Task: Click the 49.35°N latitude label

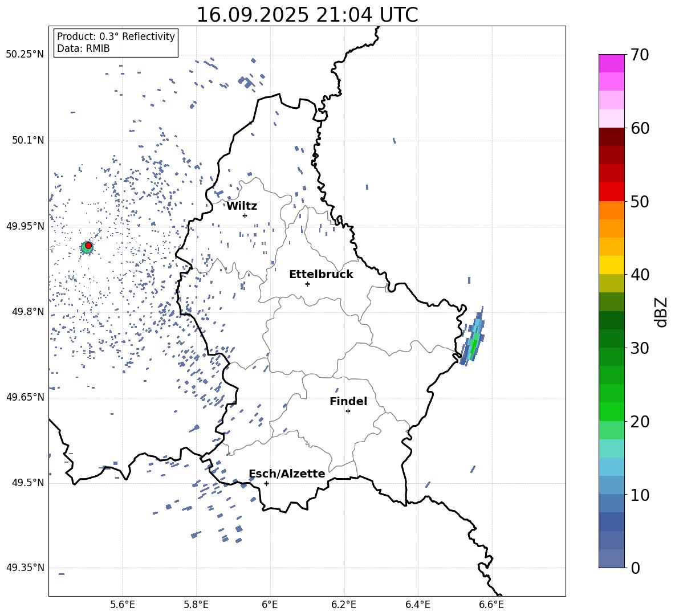Action: 25,568
